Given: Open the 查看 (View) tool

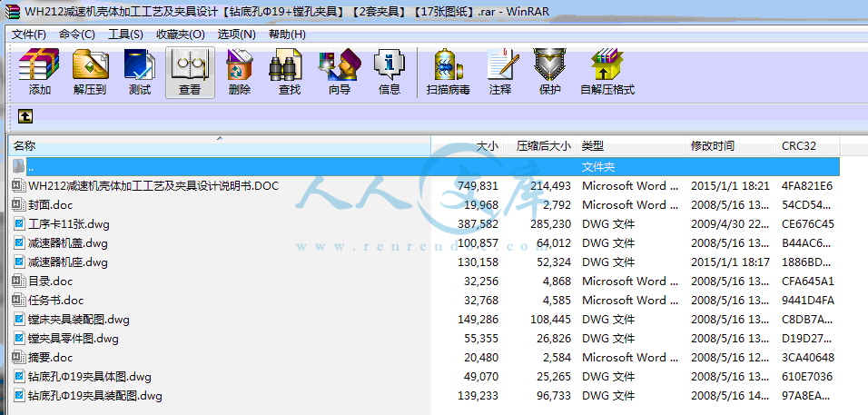Looking at the screenshot, I should pyautogui.click(x=190, y=72).
